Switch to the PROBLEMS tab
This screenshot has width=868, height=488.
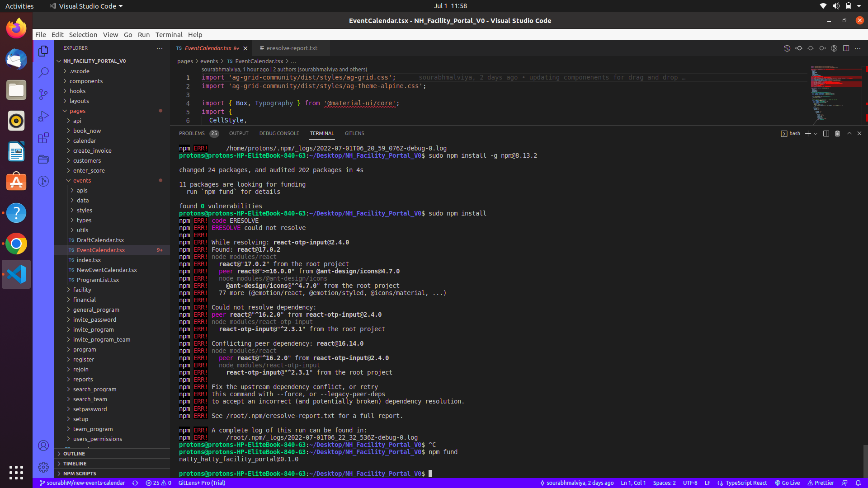[198, 133]
